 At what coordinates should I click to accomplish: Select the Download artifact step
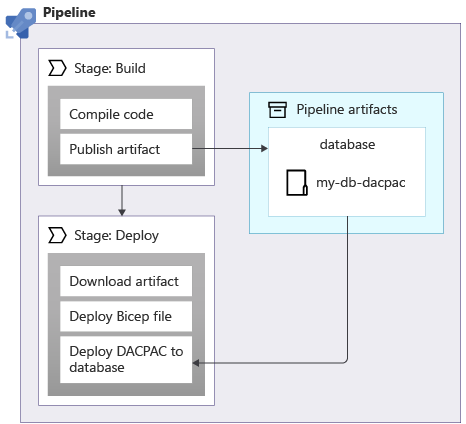tap(126, 281)
